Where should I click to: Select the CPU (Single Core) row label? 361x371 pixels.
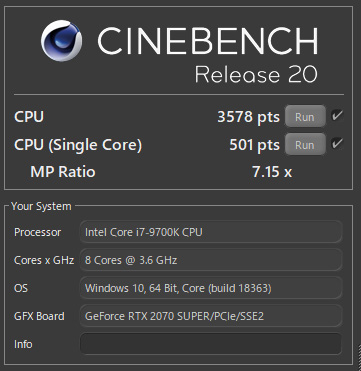pyautogui.click(x=78, y=145)
